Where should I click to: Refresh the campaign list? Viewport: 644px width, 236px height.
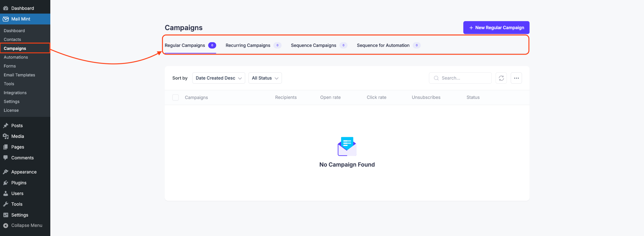tap(501, 78)
